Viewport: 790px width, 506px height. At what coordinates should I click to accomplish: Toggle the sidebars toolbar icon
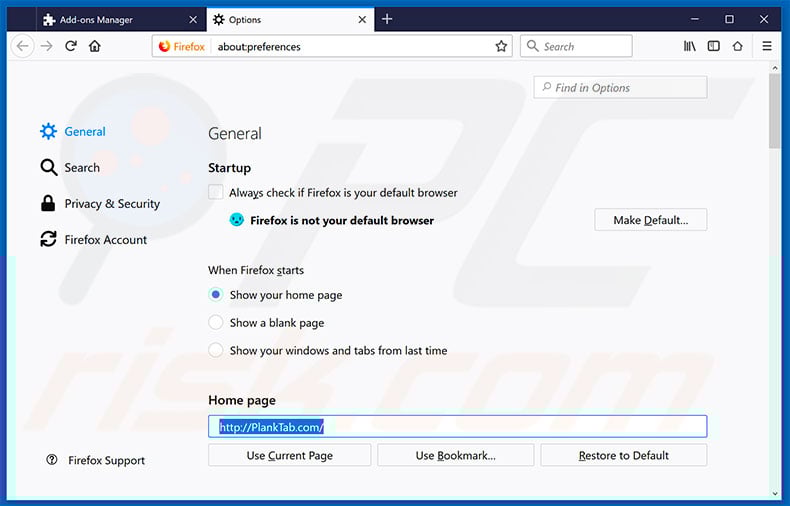click(x=713, y=46)
